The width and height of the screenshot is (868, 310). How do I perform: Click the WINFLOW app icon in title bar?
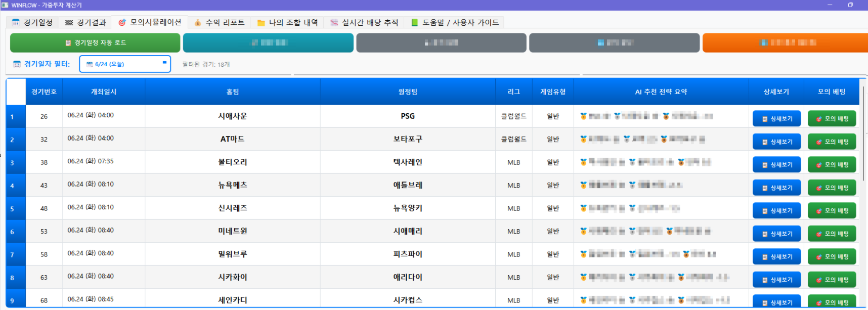click(x=5, y=5)
